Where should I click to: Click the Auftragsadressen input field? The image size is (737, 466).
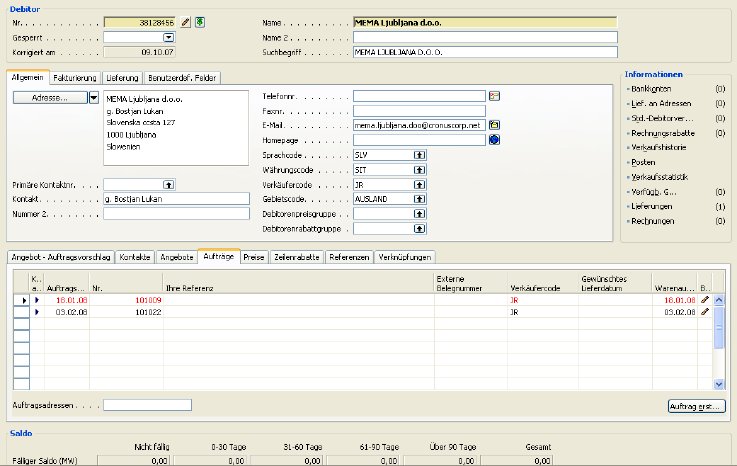click(x=147, y=405)
